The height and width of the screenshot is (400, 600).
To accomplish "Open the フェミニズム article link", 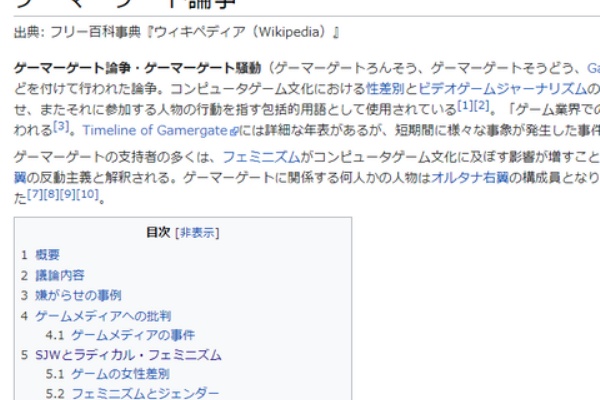I will click(260, 157).
